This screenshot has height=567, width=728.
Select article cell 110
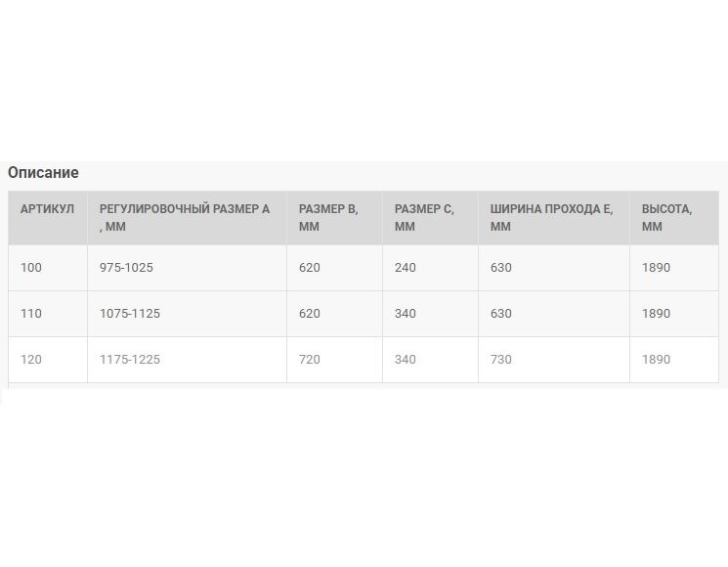tap(47, 314)
